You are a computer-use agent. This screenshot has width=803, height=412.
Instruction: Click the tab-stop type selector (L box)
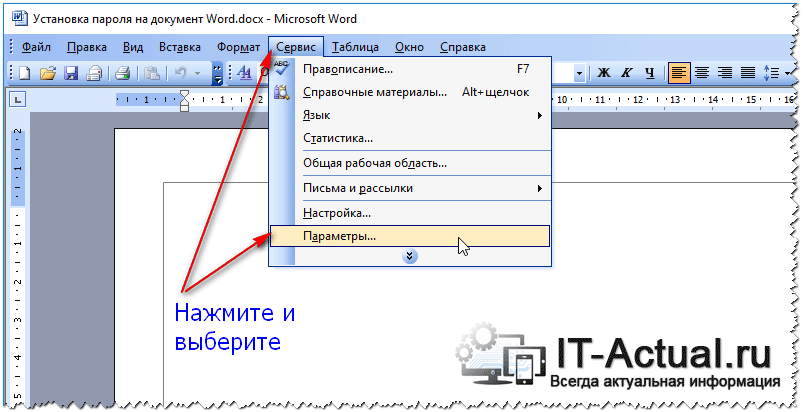(18, 100)
